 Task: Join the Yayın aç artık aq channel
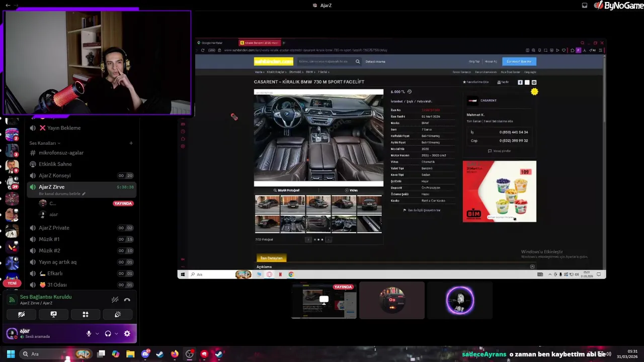82,262
